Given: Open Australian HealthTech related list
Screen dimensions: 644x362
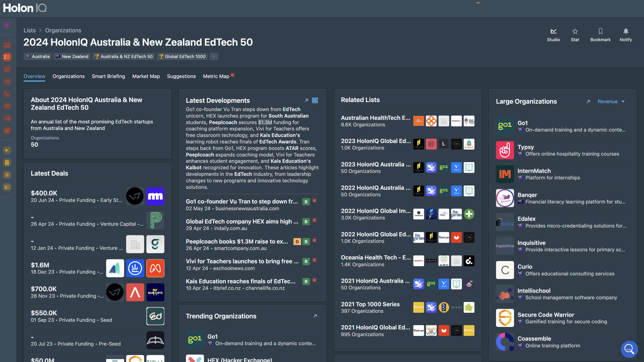Looking at the screenshot, I should coord(407,121).
